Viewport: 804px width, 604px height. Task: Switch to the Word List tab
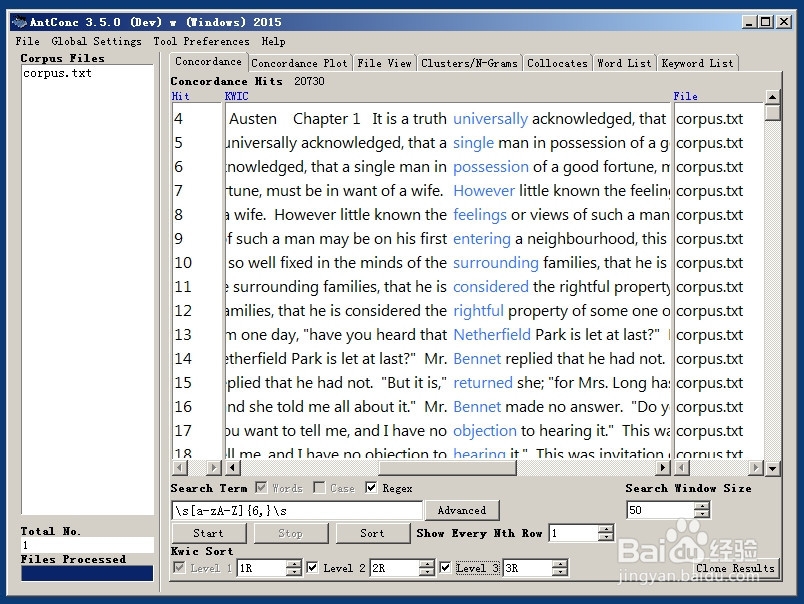[624, 63]
